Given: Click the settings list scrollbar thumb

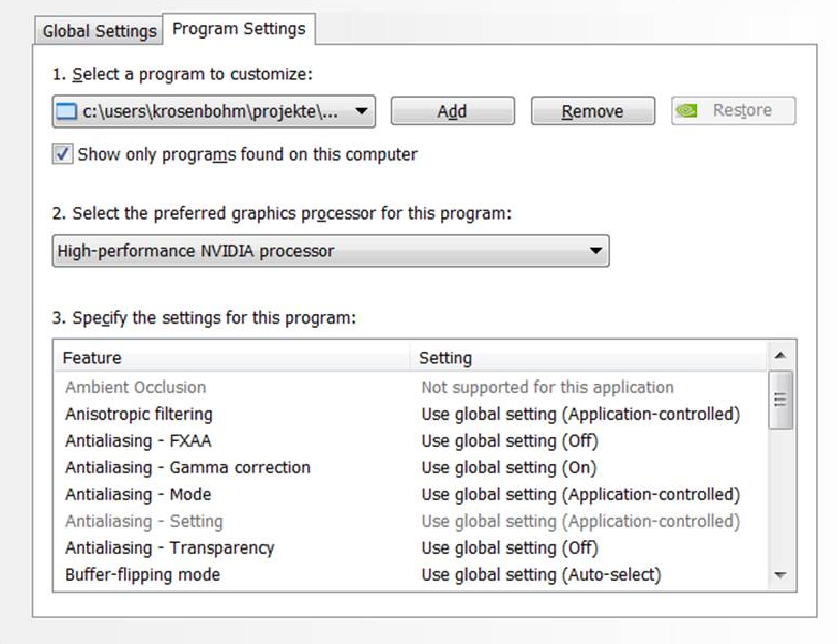Looking at the screenshot, I should point(780,400).
